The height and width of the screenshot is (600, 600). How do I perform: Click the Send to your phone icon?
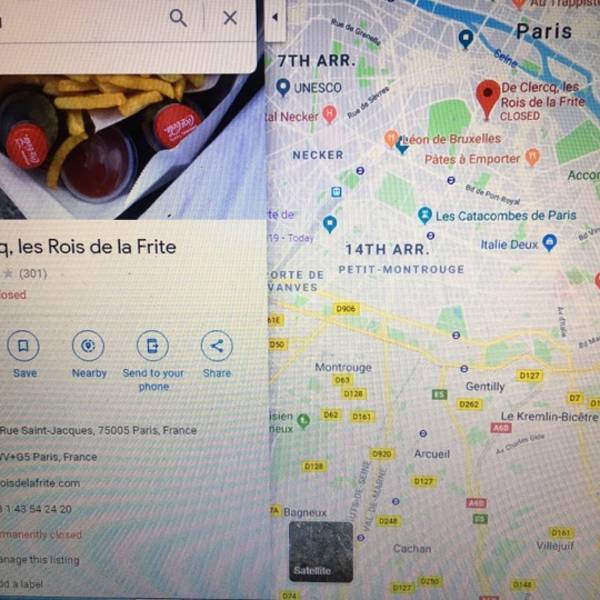pos(153,346)
